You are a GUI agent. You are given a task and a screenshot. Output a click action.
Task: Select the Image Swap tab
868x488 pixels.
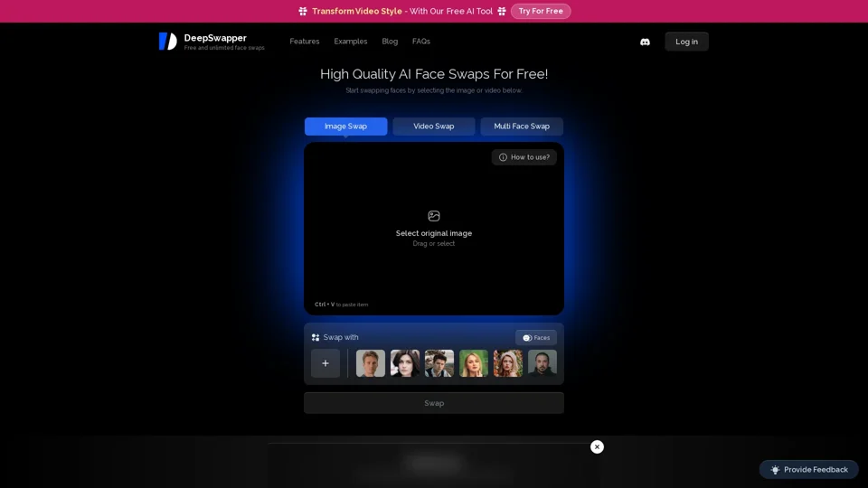pos(345,127)
